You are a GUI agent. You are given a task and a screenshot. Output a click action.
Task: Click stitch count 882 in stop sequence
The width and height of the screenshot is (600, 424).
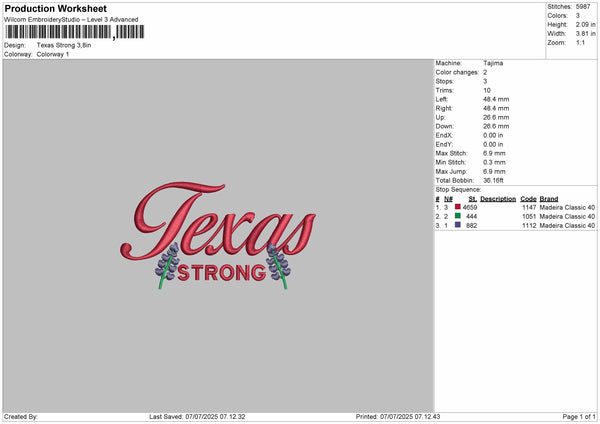click(x=471, y=226)
